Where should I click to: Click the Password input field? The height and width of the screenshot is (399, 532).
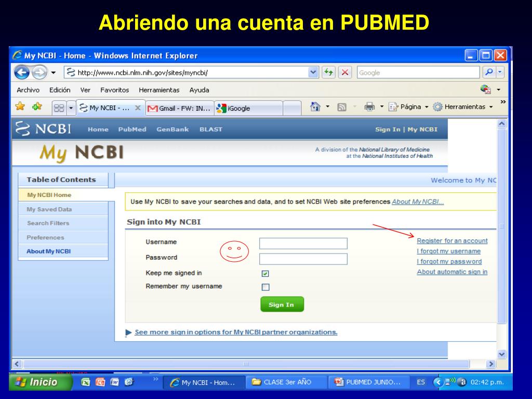303,259
